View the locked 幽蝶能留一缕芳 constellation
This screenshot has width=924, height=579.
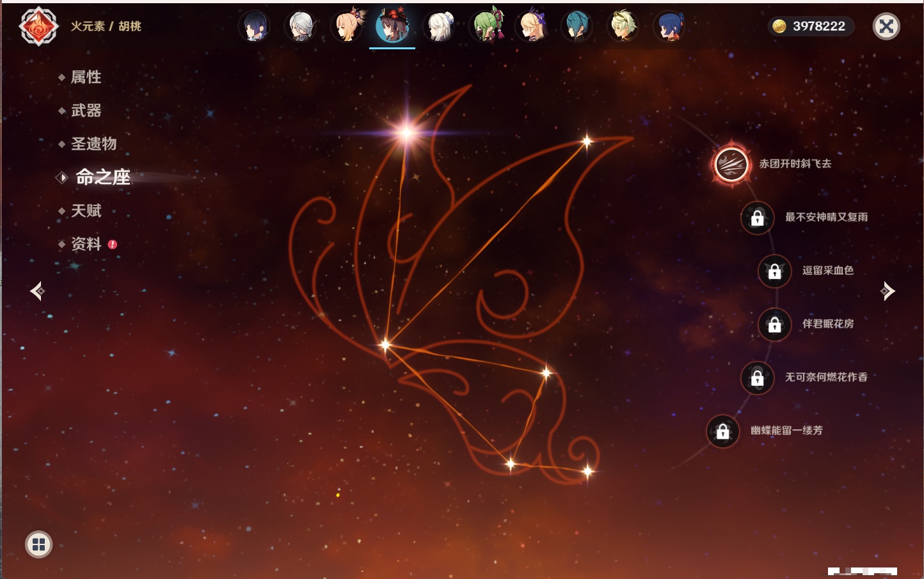722,432
